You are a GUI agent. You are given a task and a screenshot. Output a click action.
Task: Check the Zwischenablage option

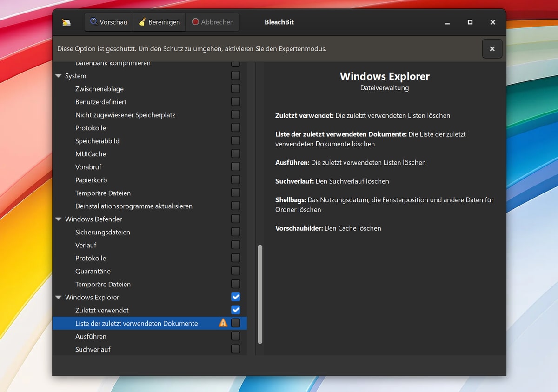[x=235, y=88]
